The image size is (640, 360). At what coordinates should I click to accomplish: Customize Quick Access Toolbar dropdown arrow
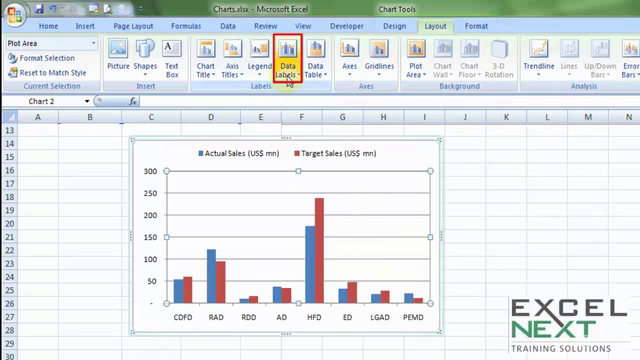coord(140,9)
